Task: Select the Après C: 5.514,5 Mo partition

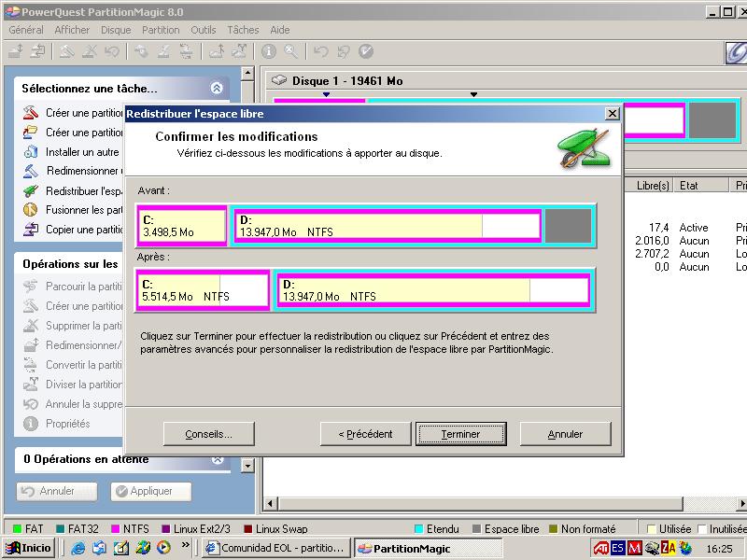Action: click(203, 290)
